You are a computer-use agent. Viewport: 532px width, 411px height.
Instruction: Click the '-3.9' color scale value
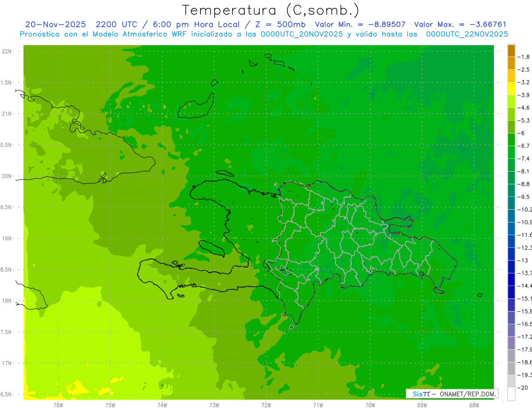524,95
